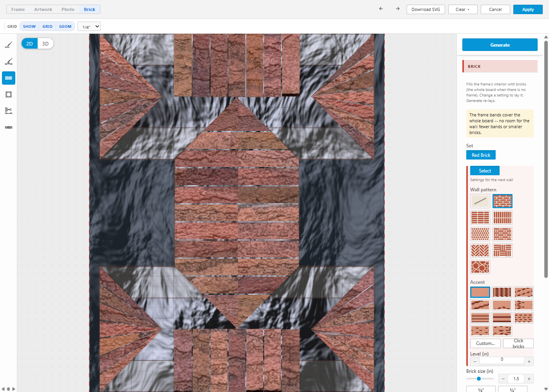Switch the view to 3D
This screenshot has width=549, height=392.
45,44
